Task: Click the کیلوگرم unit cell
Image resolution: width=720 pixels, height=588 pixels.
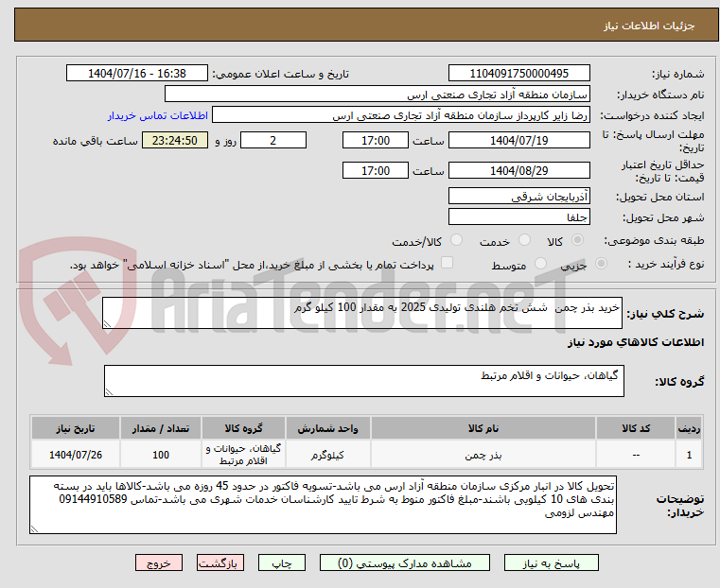Action: [327, 455]
